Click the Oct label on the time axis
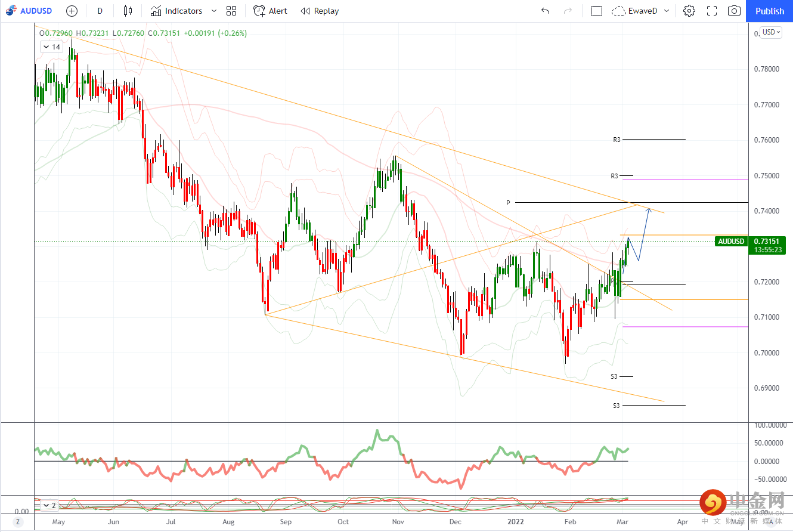The image size is (793, 532). (x=342, y=522)
